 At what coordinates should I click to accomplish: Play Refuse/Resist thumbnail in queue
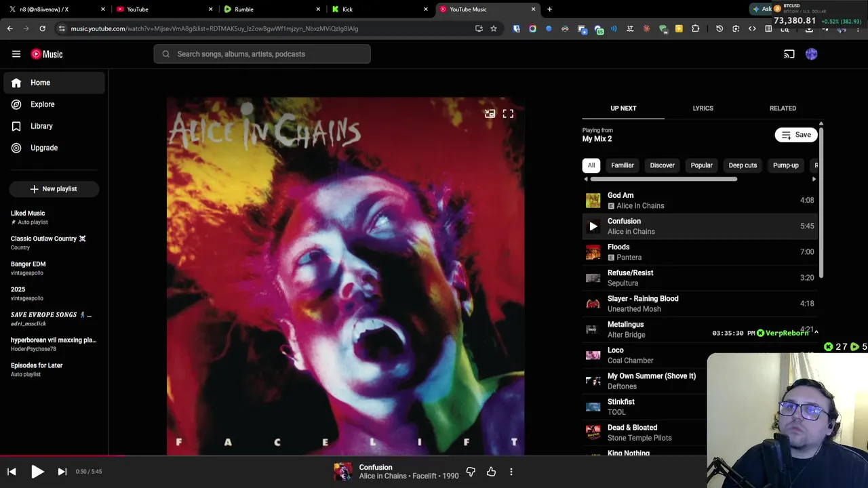click(593, 278)
